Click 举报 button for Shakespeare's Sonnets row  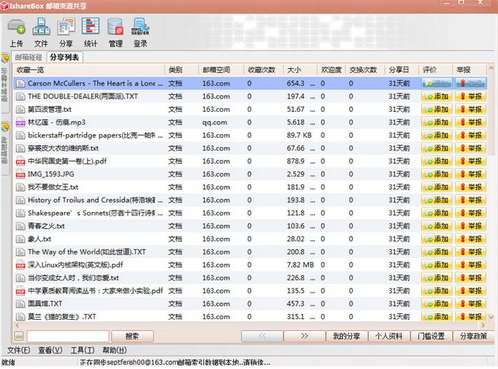pyautogui.click(x=471, y=213)
